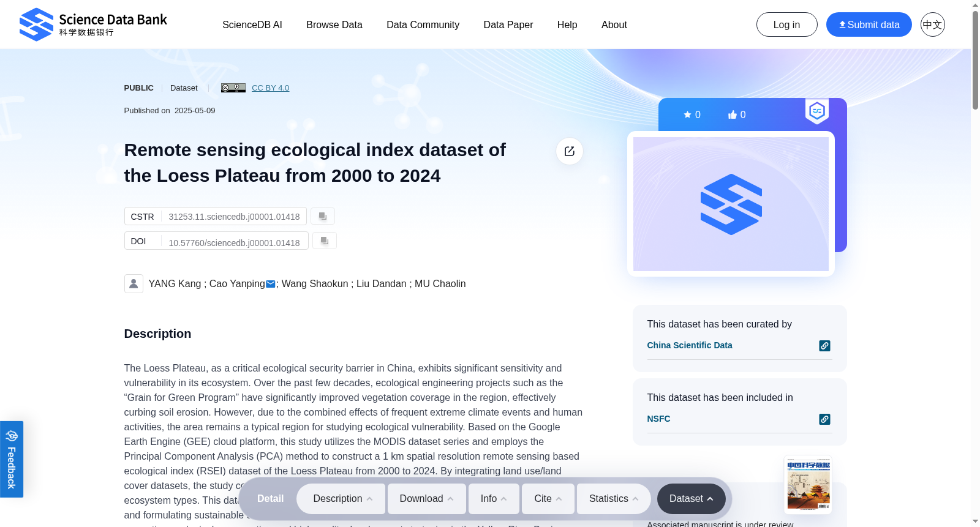Click the author avatar icon
This screenshot has width=980, height=527.
[x=134, y=283]
